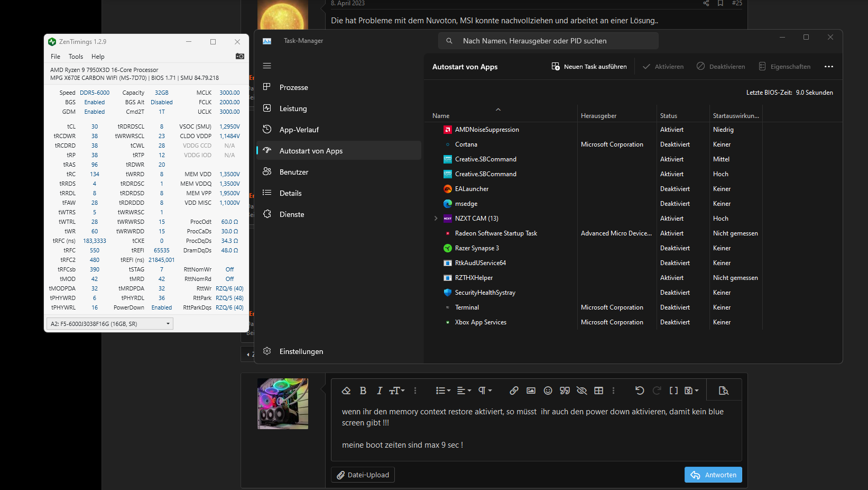Click the Antworten button

pos(713,475)
